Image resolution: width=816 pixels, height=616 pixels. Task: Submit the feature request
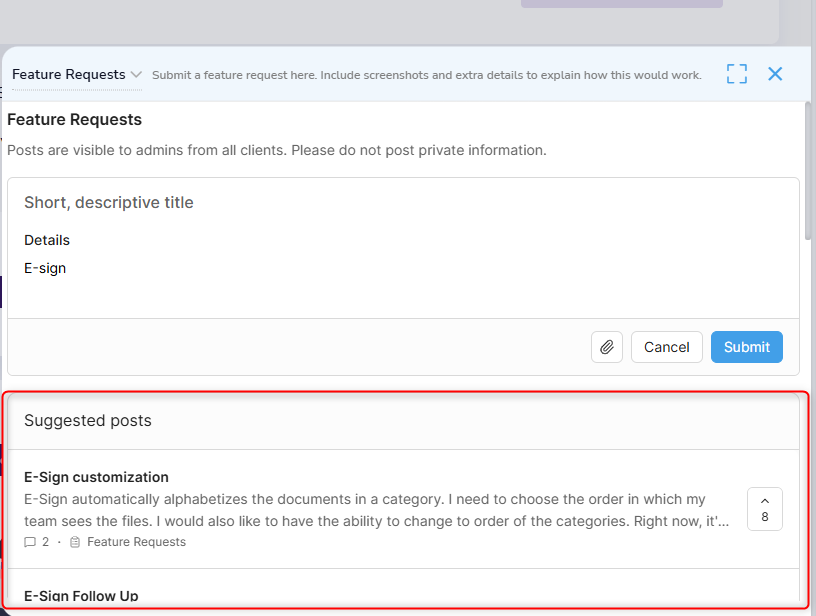(x=746, y=347)
